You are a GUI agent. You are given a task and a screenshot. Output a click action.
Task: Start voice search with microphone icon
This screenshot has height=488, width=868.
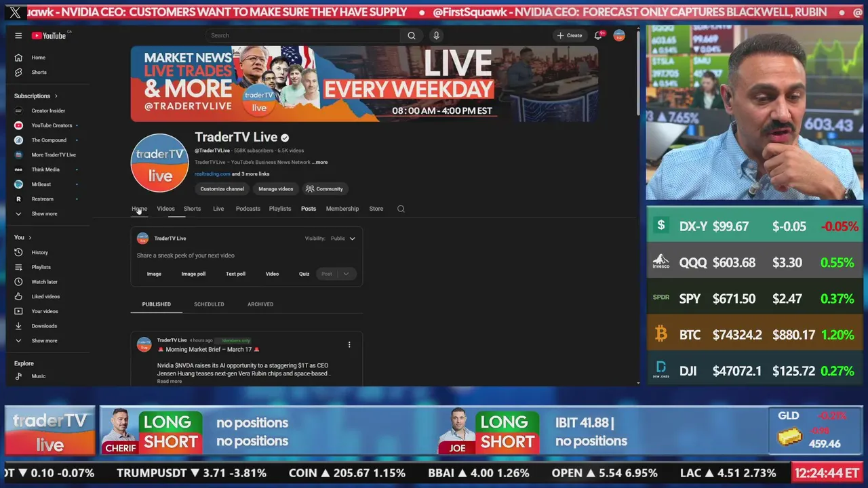click(x=436, y=35)
